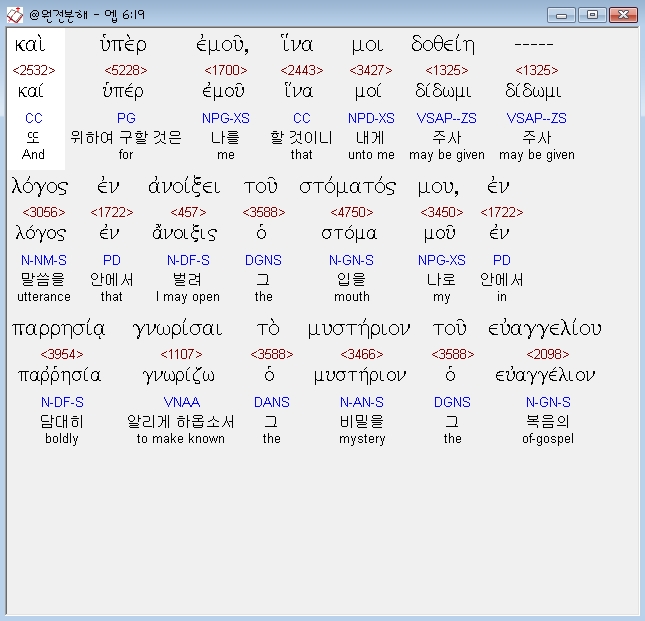This screenshot has width=645, height=621.
Task: Click the Korean gloss 복음의
Action: (548, 422)
